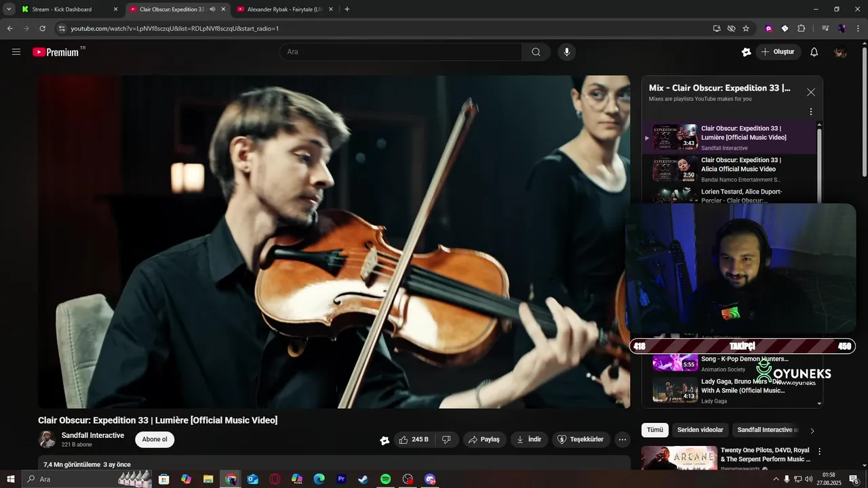Click the install app icon in address bar

[x=717, y=28]
